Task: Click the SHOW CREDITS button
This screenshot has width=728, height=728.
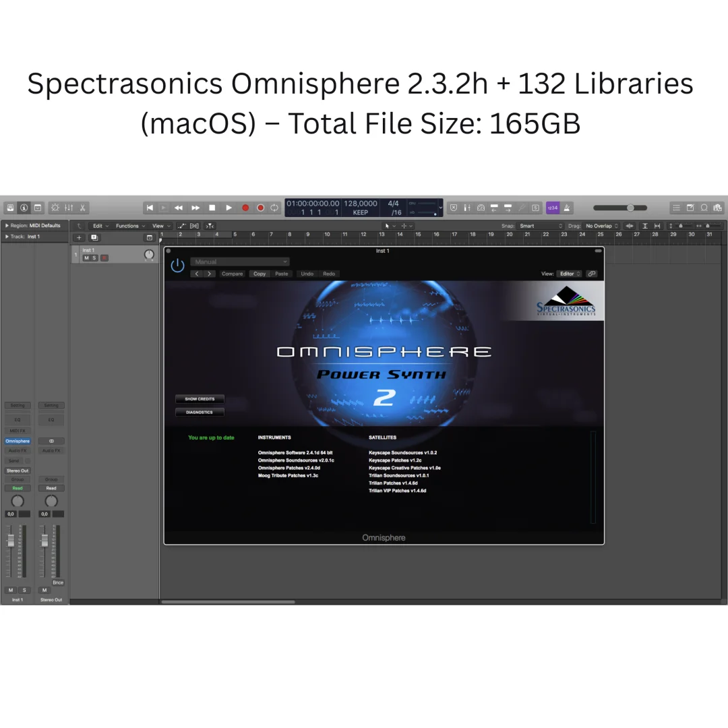Action: [200, 399]
